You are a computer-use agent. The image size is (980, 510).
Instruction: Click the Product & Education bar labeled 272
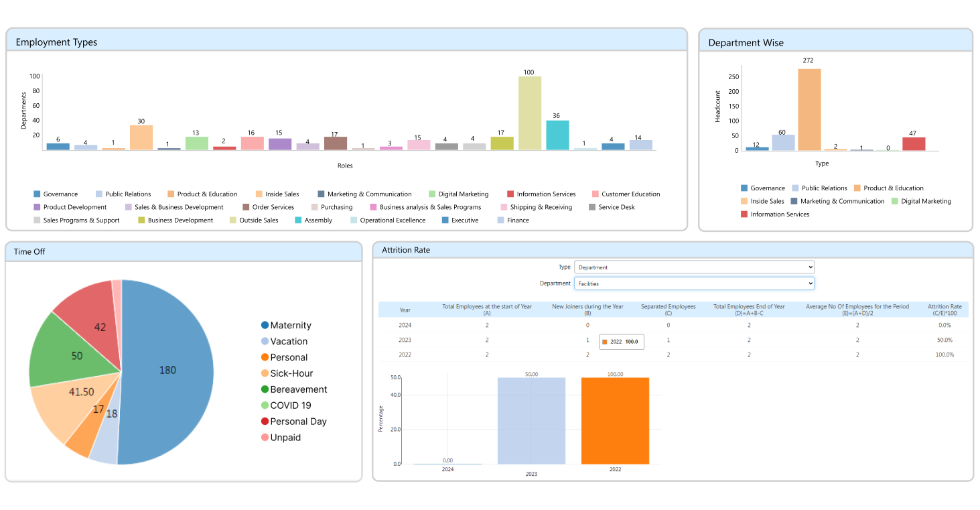809,109
